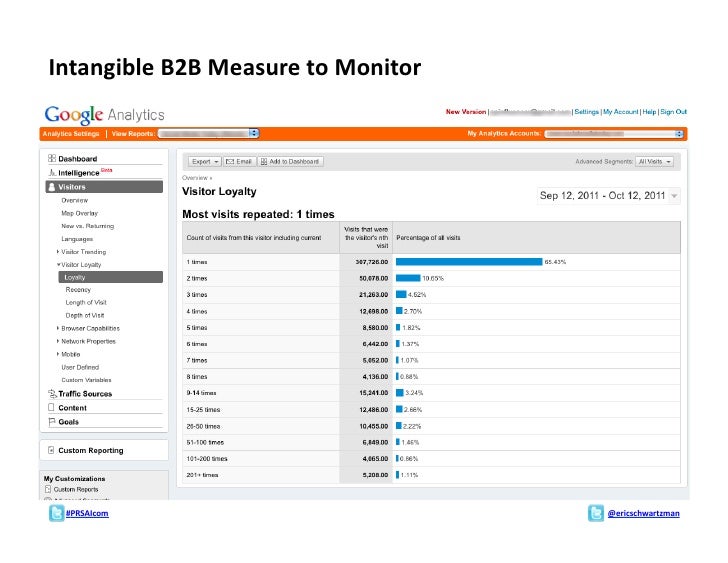Expand the Visitor Trending tree item
The height and width of the screenshot is (563, 728).
58,252
